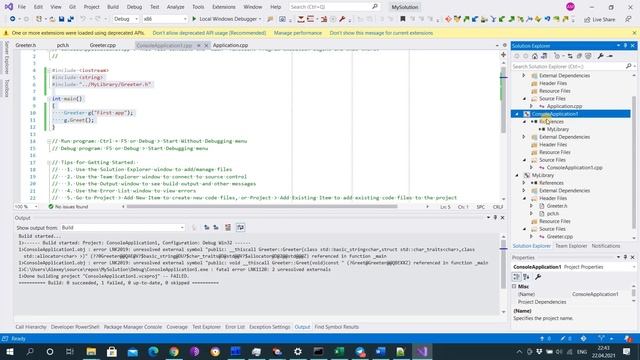The image size is (640, 360).
Task: Click the No issues found indicator
Action: 68,207
